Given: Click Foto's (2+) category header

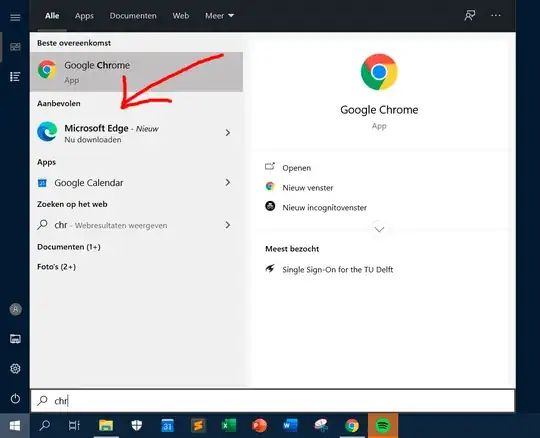Looking at the screenshot, I should pos(56,267).
